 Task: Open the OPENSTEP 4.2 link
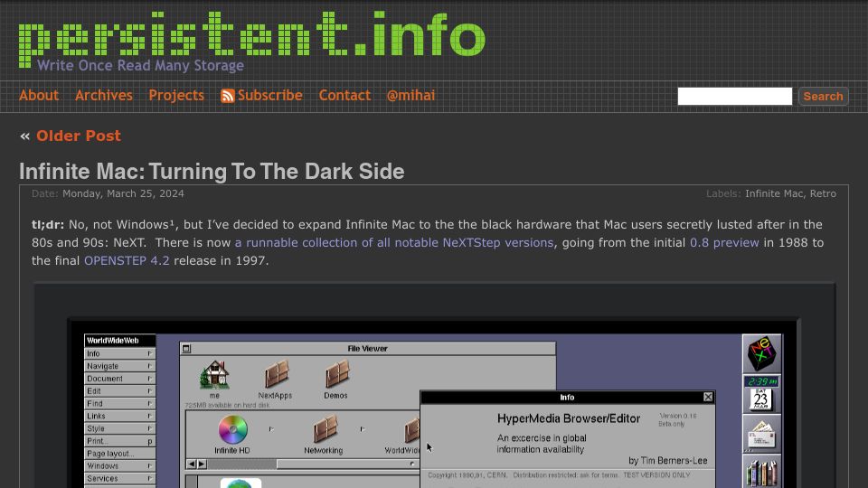pos(127,260)
